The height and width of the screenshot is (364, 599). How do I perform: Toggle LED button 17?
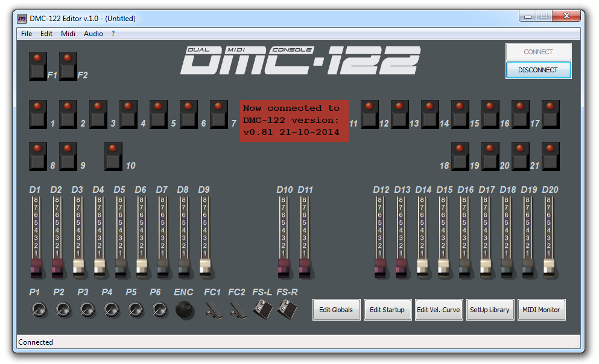pyautogui.click(x=550, y=114)
